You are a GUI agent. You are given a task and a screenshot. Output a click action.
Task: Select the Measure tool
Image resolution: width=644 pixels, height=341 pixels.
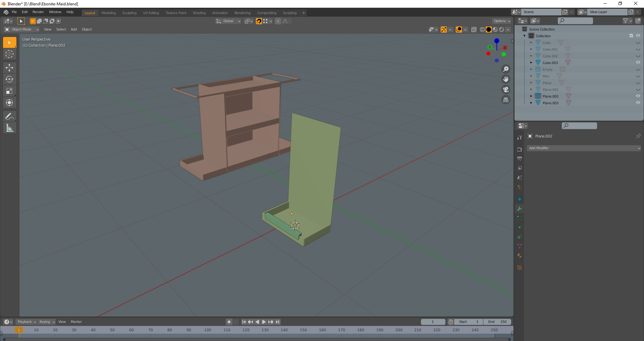click(x=9, y=128)
